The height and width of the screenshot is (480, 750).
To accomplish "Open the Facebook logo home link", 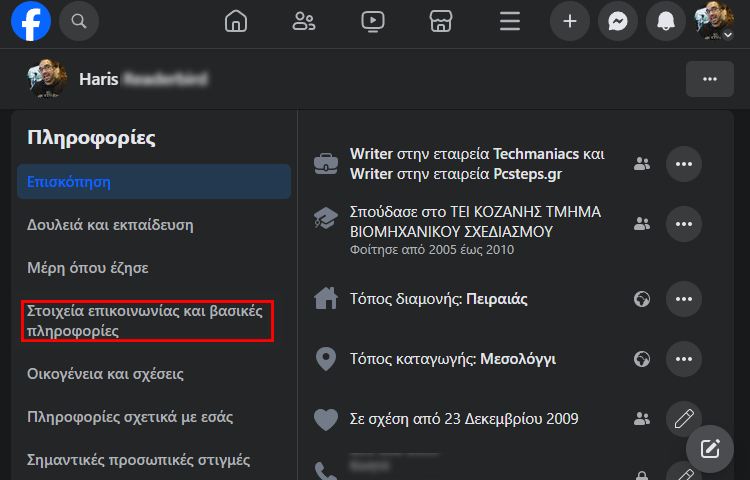I will pos(31,21).
